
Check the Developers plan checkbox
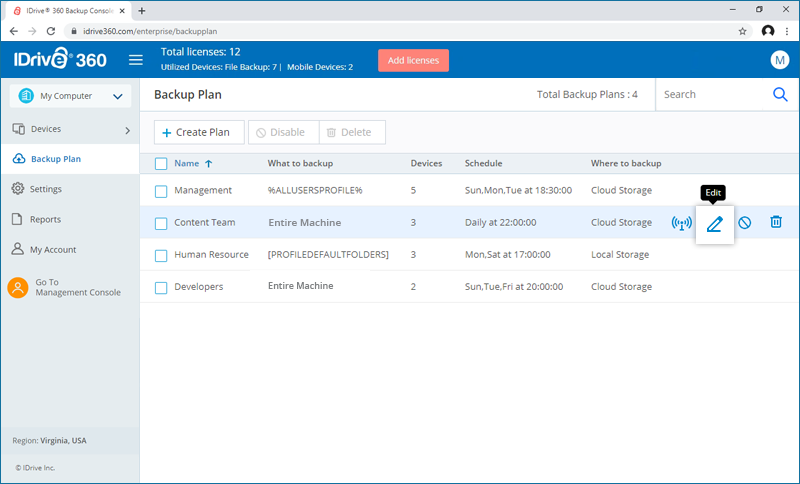click(x=161, y=288)
